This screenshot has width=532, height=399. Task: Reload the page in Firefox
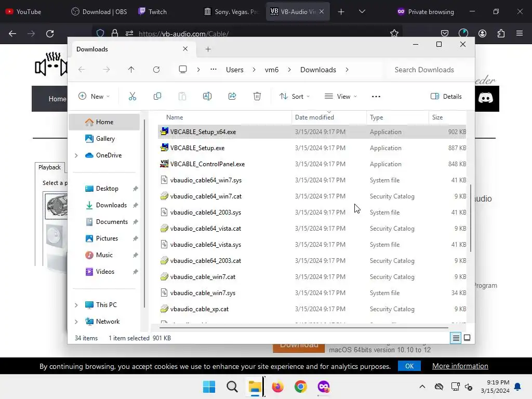point(50,34)
